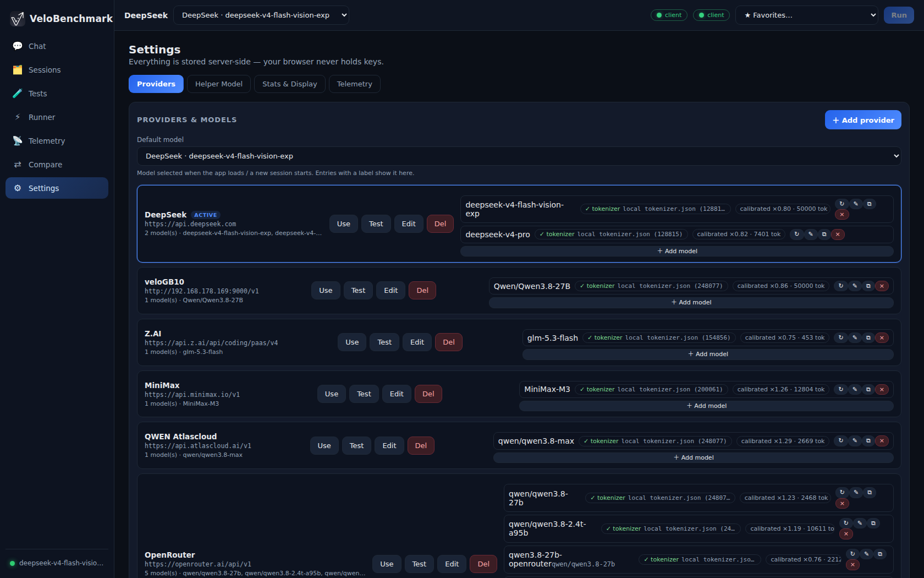Image resolution: width=924 pixels, height=578 pixels.
Task: Delete the qwen/qwen3.8-max model
Action: 882,441
